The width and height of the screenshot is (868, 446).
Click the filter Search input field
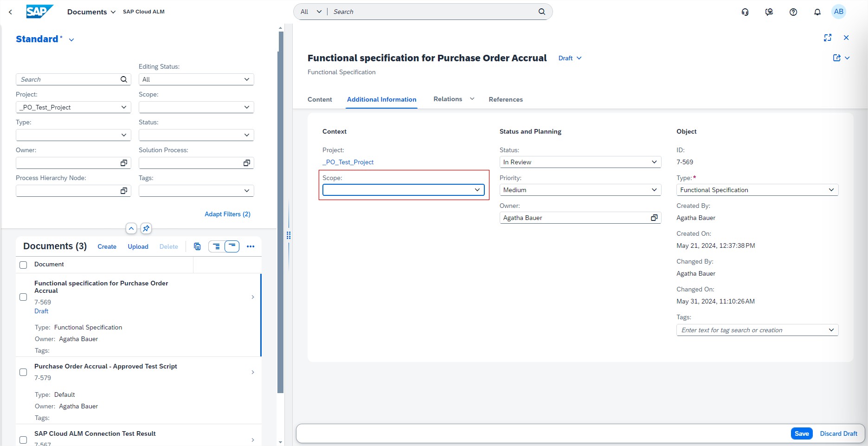[x=69, y=79]
